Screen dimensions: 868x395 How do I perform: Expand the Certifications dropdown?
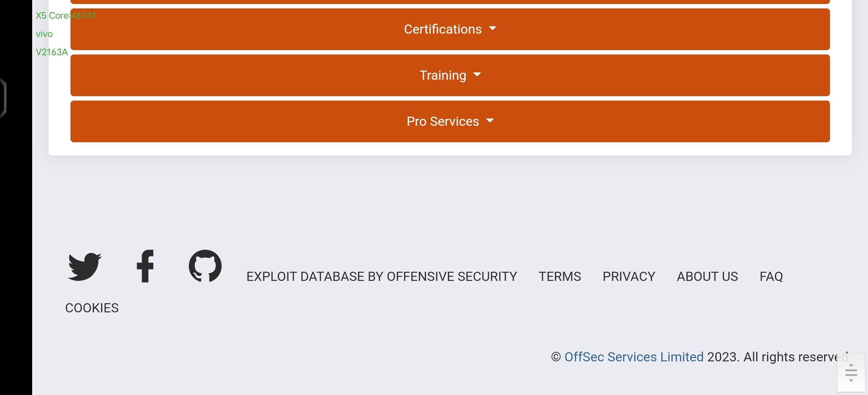pyautogui.click(x=450, y=29)
